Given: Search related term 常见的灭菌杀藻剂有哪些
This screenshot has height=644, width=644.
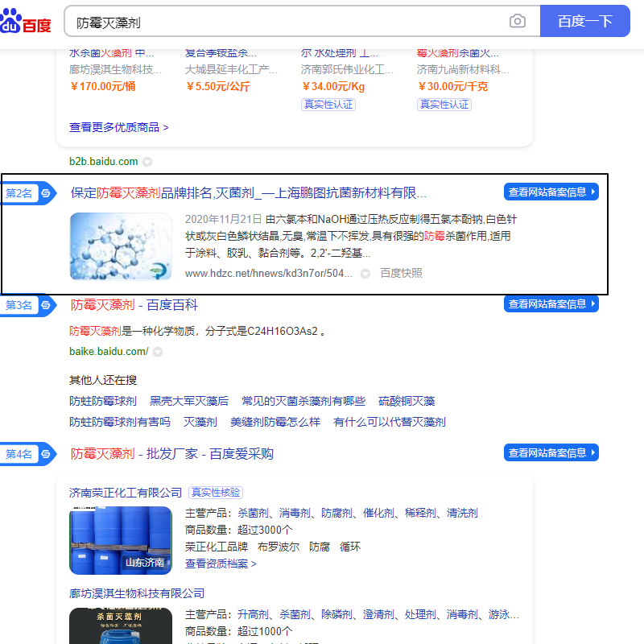Looking at the screenshot, I should tap(303, 401).
